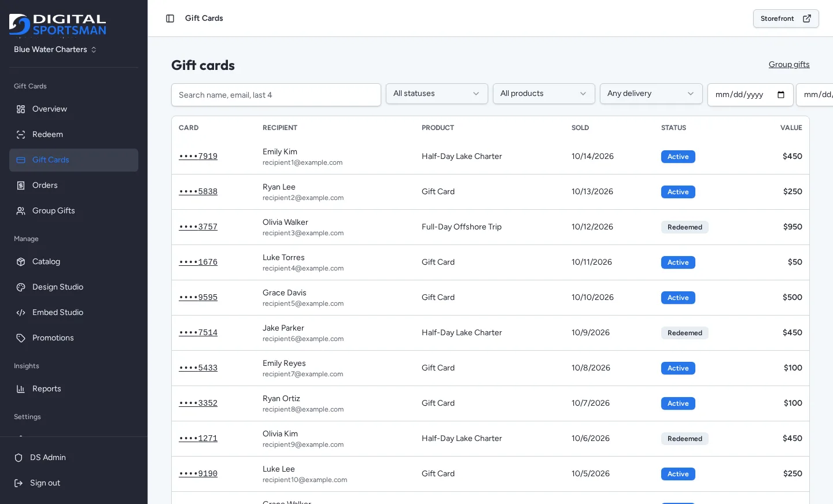
Task: Click the Group Gifts people icon
Action: [x=21, y=211]
